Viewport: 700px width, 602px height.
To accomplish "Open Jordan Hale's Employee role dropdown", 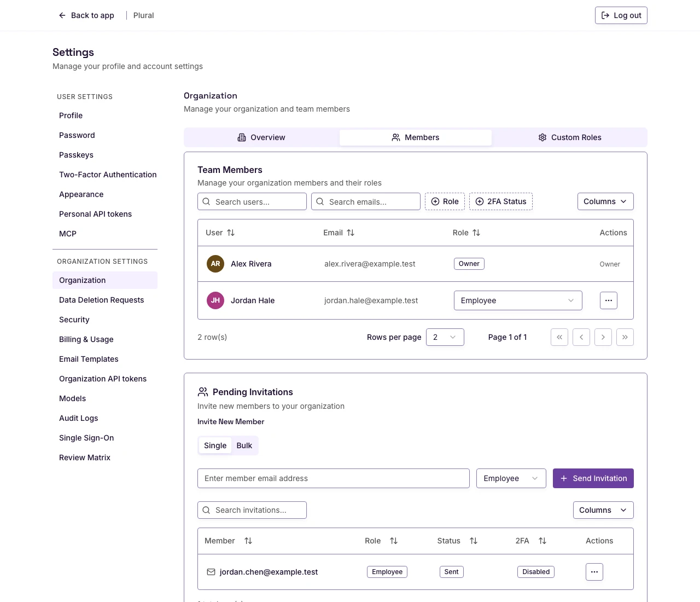I will [x=518, y=300].
